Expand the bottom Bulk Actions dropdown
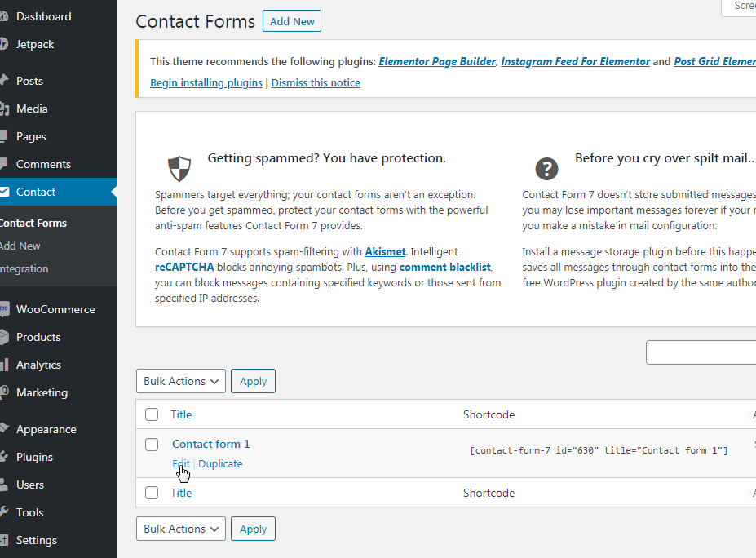Image resolution: width=756 pixels, height=558 pixels. [181, 529]
